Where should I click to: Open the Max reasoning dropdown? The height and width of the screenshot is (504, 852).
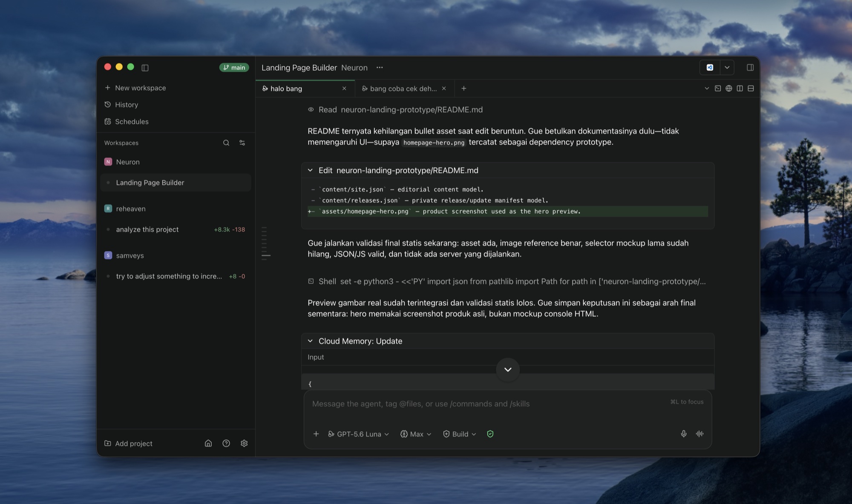point(416,434)
